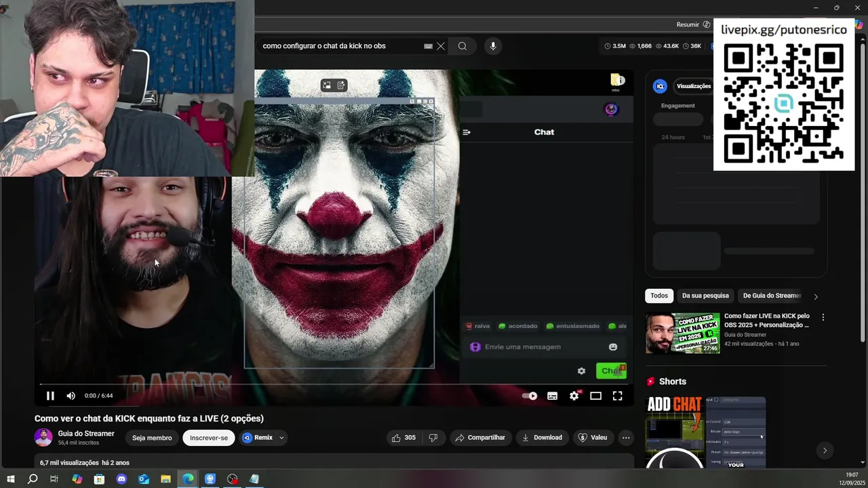
Task: Open OBS Studio from the taskbar
Action: point(233,479)
